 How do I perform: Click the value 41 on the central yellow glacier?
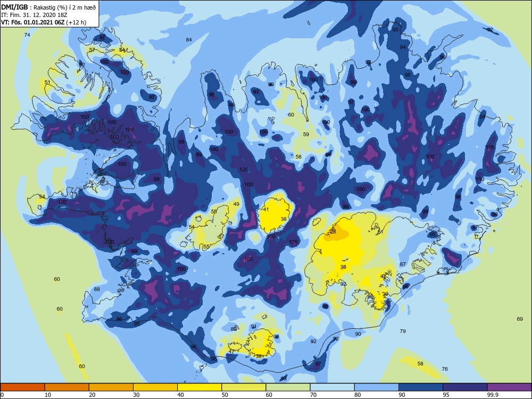(x=266, y=209)
